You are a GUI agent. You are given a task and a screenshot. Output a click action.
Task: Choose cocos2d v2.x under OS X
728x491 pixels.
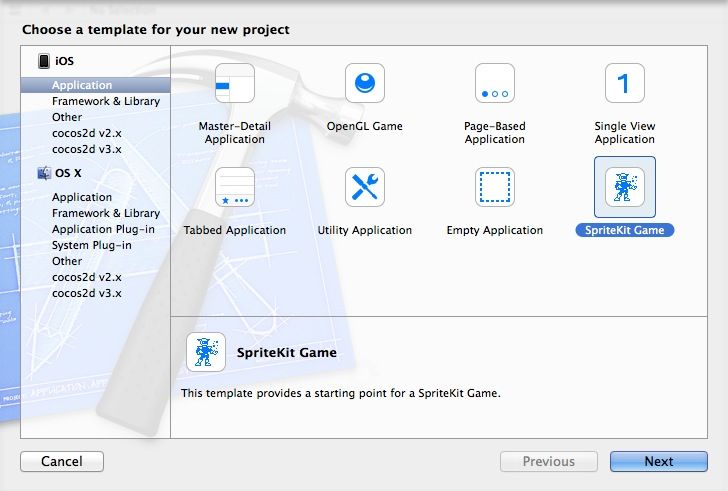click(x=87, y=277)
